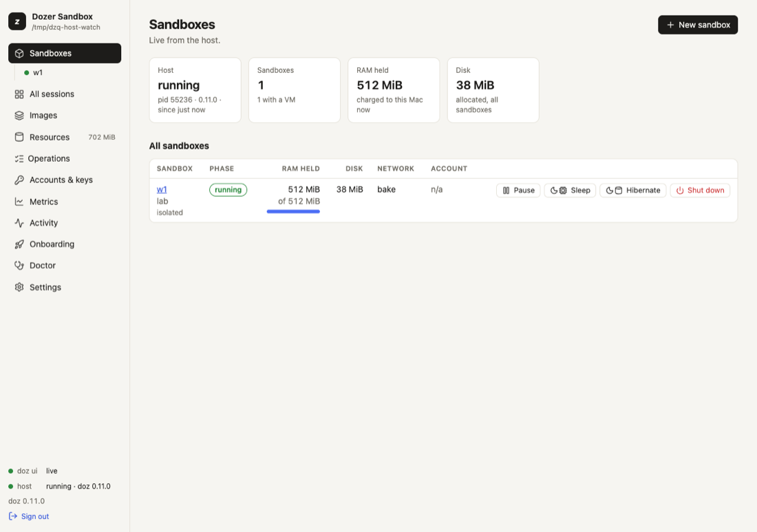The width and height of the screenshot is (757, 532).
Task: Click the doz 0.11.0 version text
Action: coord(27,501)
